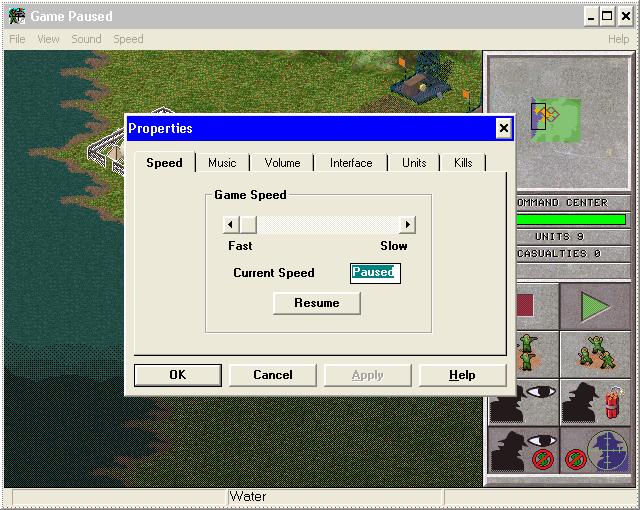Close the Properties dialog with X

(x=504, y=128)
